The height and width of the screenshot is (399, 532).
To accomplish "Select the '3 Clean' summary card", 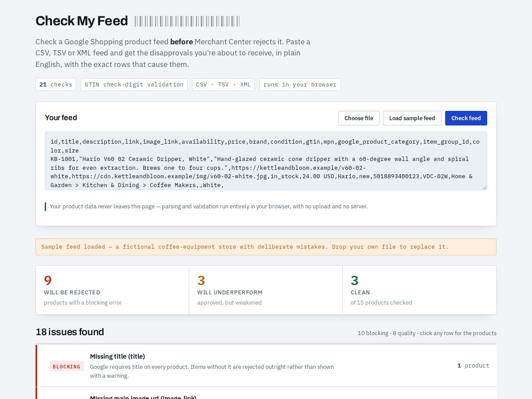I will [x=419, y=290].
